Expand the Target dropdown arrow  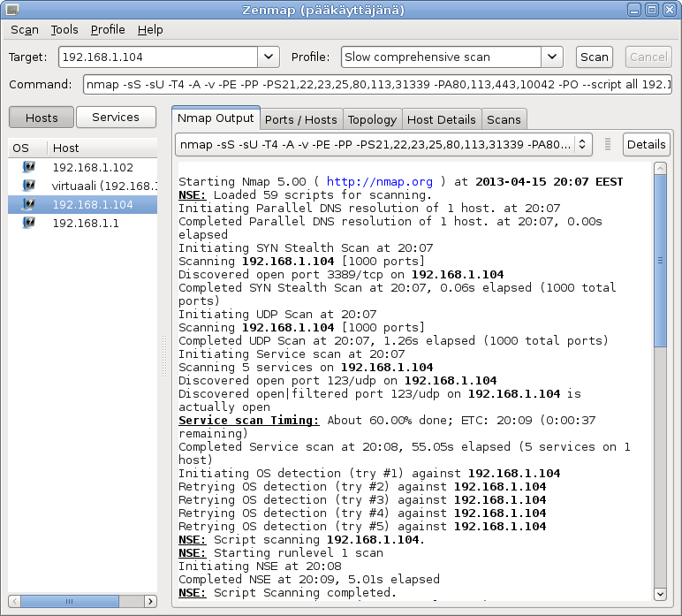coord(269,57)
